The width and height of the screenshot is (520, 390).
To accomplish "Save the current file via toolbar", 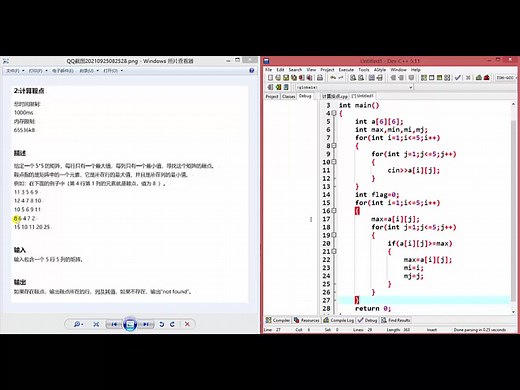I will [286, 78].
